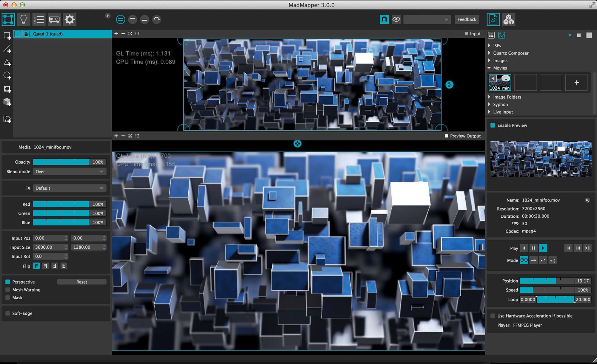Open the FX Default dropdown
This screenshot has width=597, height=364.
coord(70,188)
